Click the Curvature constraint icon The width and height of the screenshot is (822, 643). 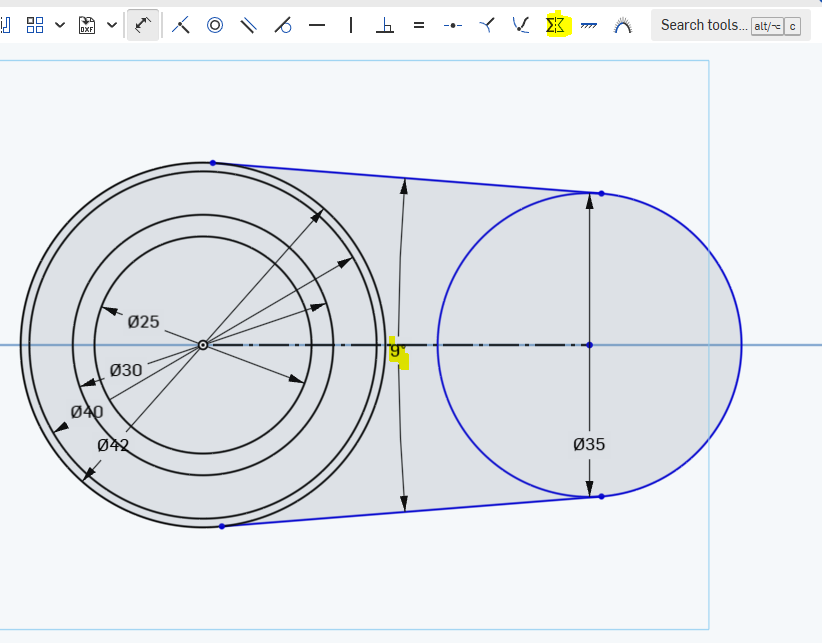[x=623, y=25]
